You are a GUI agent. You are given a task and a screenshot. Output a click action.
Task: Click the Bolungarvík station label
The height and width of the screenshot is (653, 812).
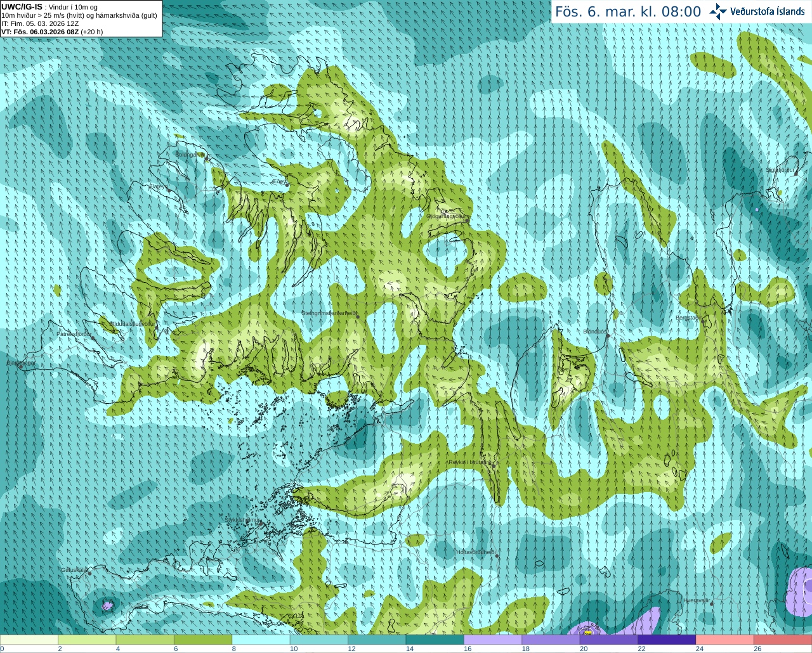click(x=190, y=154)
